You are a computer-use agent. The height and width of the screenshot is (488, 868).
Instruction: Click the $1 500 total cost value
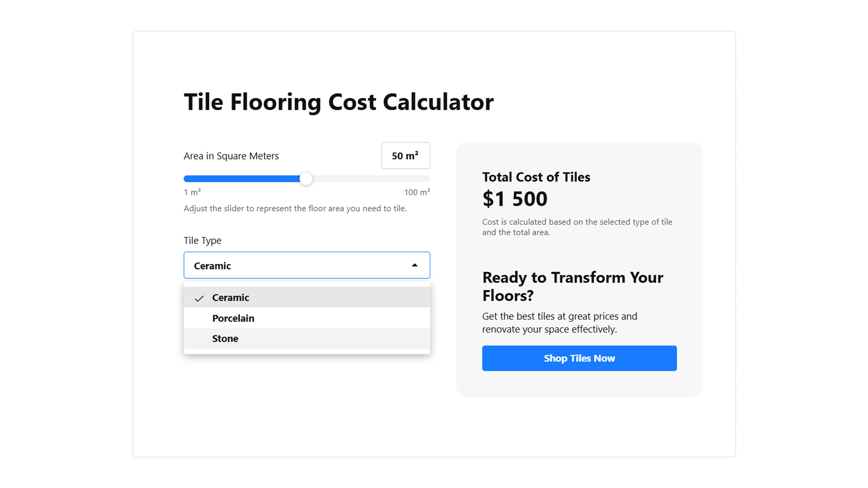[515, 199]
